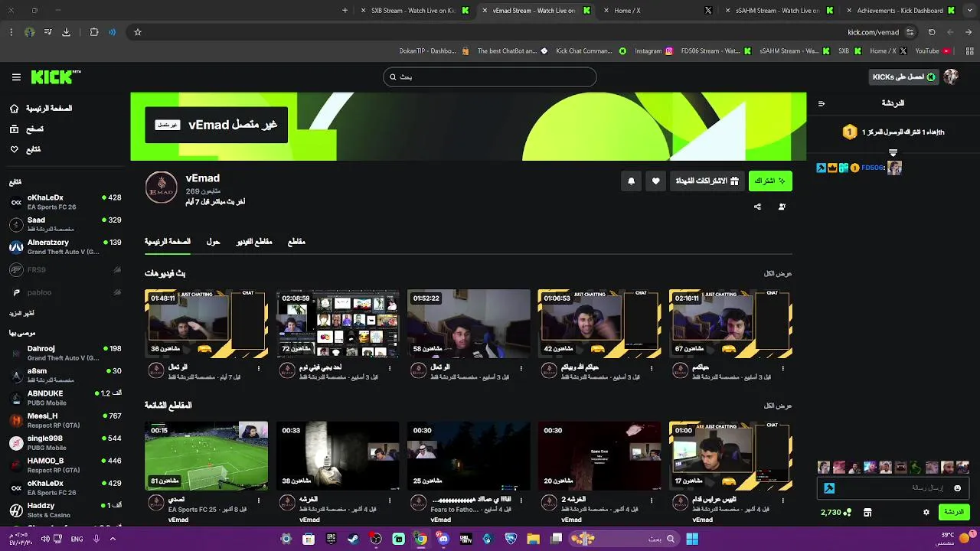The width and height of the screenshot is (980, 551).
Task: Click the moderator hammer icon in chat input
Action: tap(829, 488)
